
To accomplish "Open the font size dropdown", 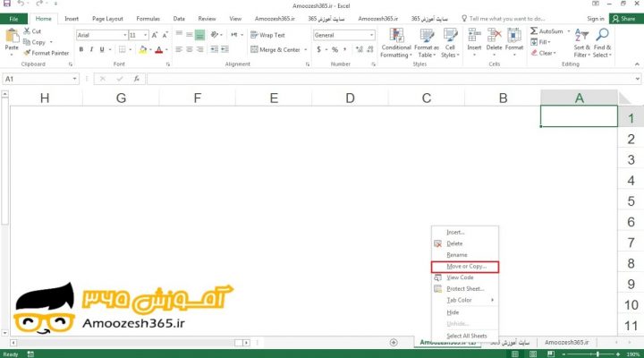I will [x=146, y=35].
